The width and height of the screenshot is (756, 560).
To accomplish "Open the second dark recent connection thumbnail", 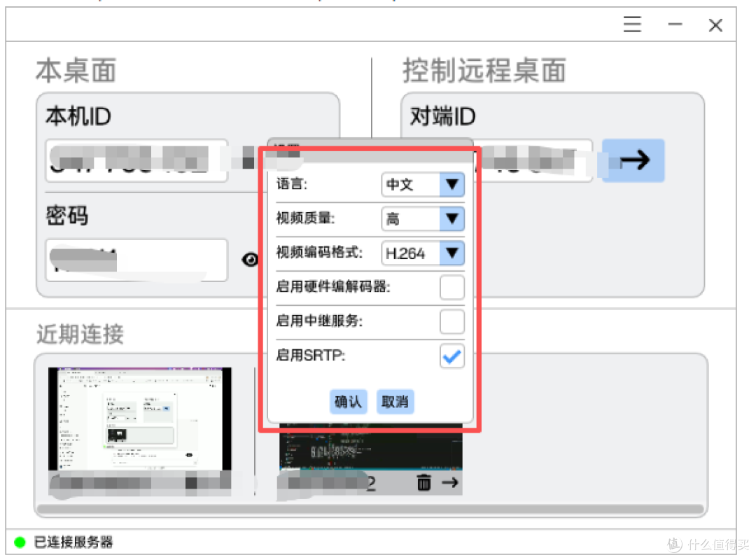I will click(x=371, y=446).
